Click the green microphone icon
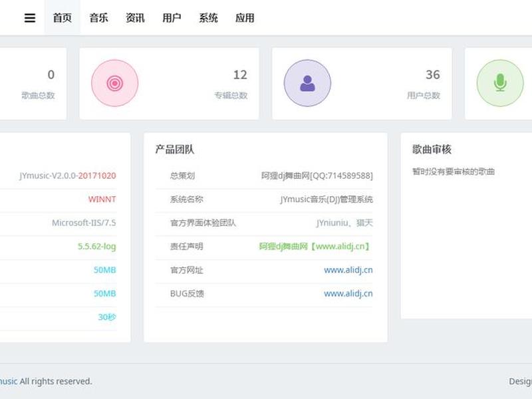532x399 pixels. (500, 83)
